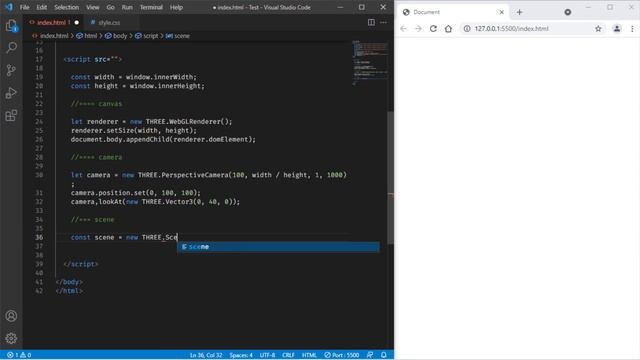Screen dimensions: 640x360
Task: Change language mode via HTML indicator
Action: [309, 355]
